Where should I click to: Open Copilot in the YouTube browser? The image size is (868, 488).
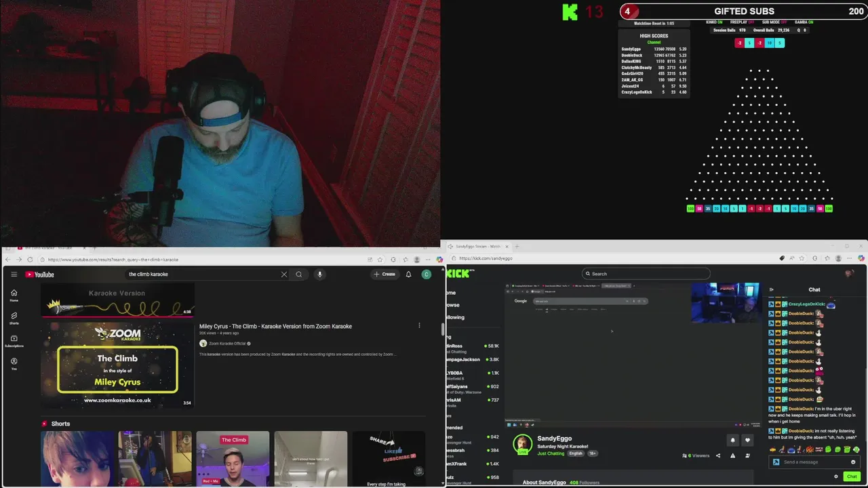(439, 260)
